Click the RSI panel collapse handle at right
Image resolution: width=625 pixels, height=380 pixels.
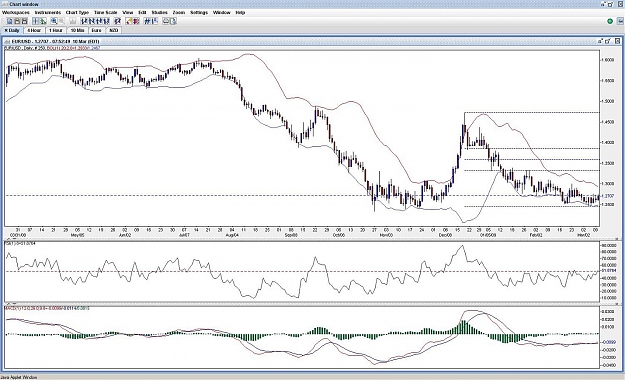(x=618, y=239)
